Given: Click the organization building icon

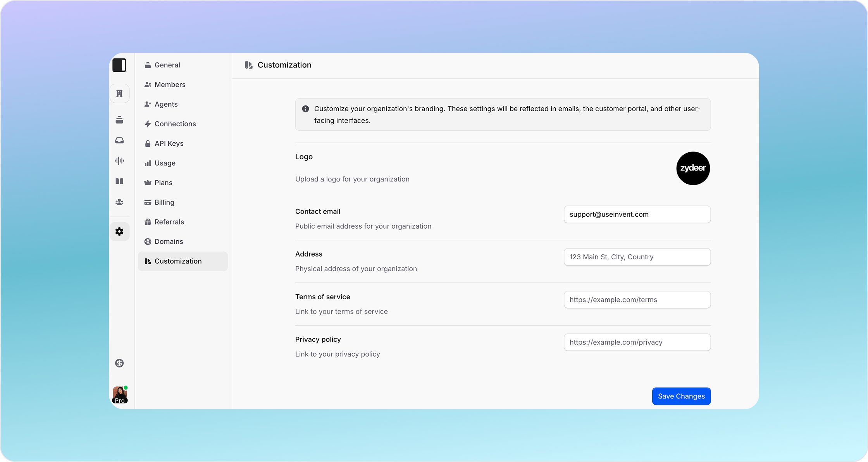Looking at the screenshot, I should coord(119,93).
